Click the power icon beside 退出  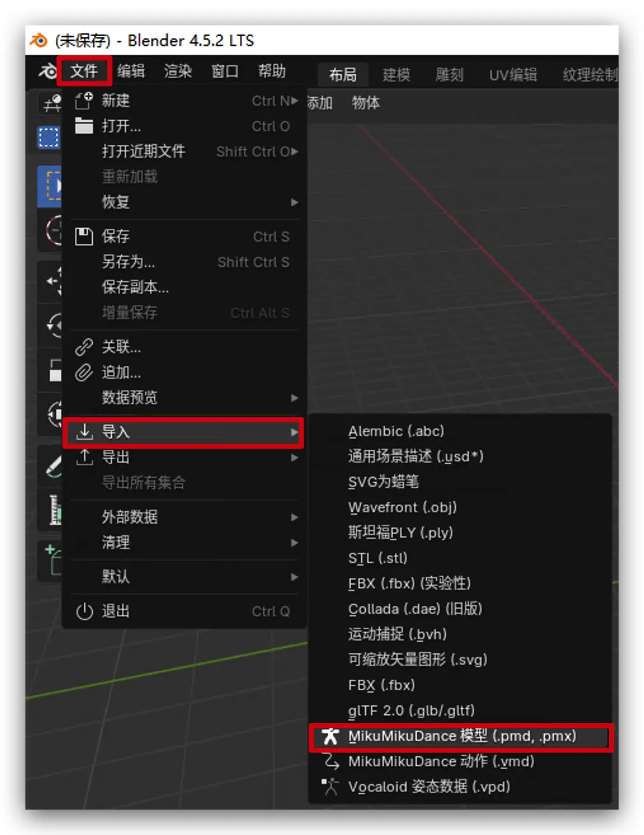point(84,611)
